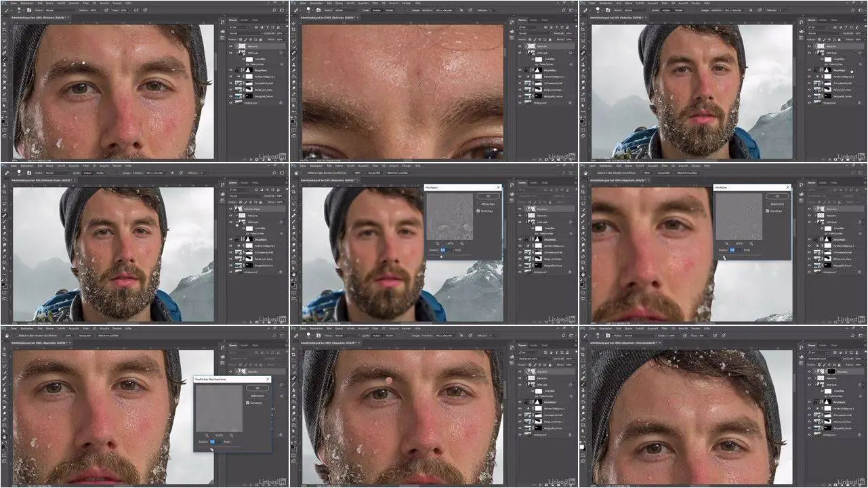This screenshot has width=868, height=488.
Task: Zoom out preview in Hochpass dialog over nose close-up
Action: 726,243
